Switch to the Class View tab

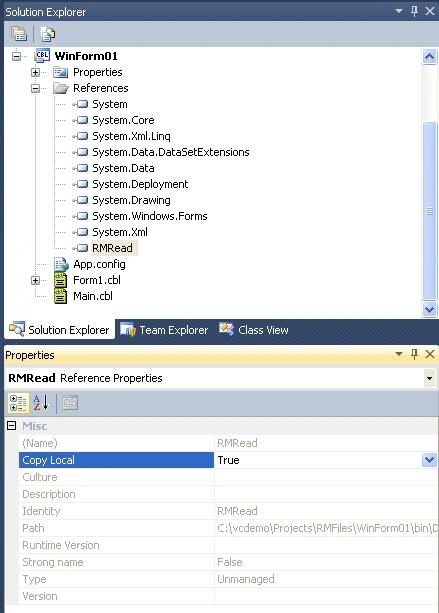(253, 330)
